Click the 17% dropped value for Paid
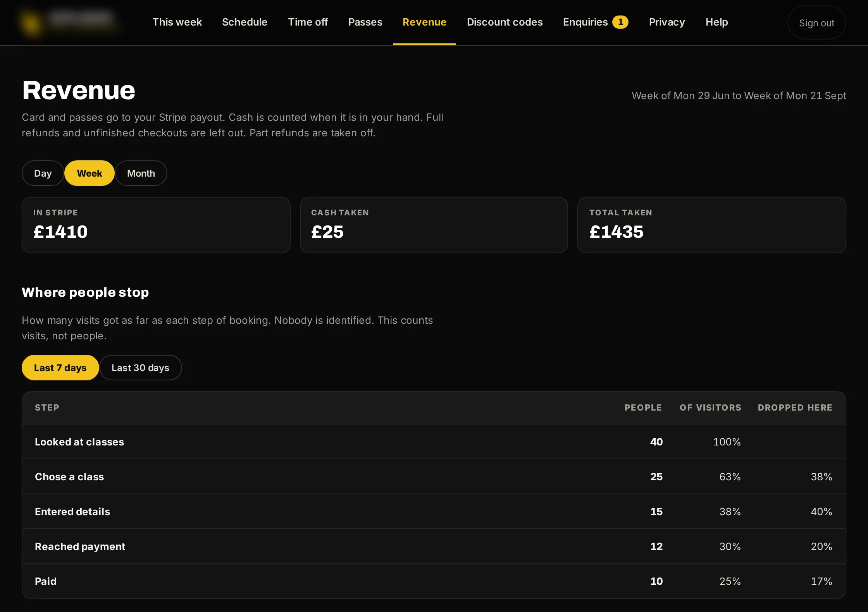The width and height of the screenshot is (868, 612). pyautogui.click(x=821, y=581)
